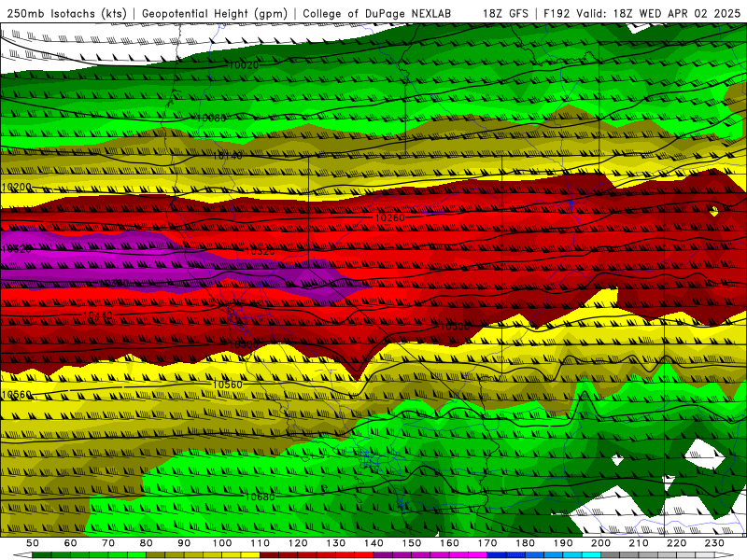Click the 170 knot colorbar label
This screenshot has height=560, width=747.
pos(487,543)
